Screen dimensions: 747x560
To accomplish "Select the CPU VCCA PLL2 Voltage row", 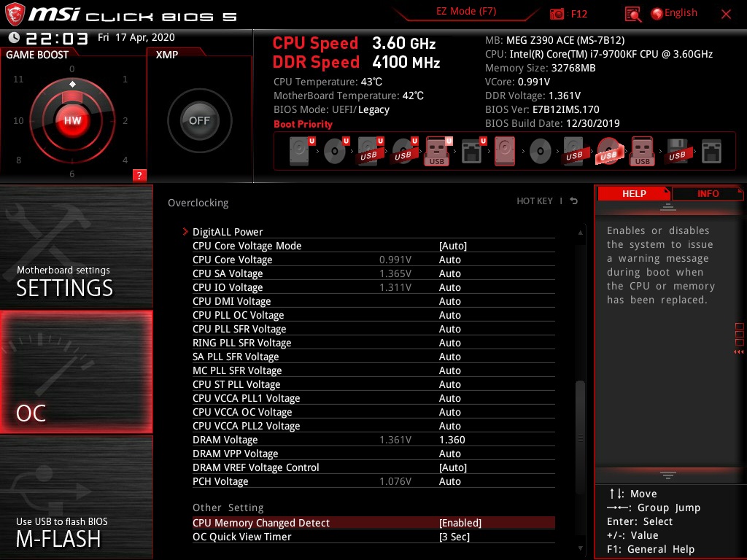I will coord(373,425).
